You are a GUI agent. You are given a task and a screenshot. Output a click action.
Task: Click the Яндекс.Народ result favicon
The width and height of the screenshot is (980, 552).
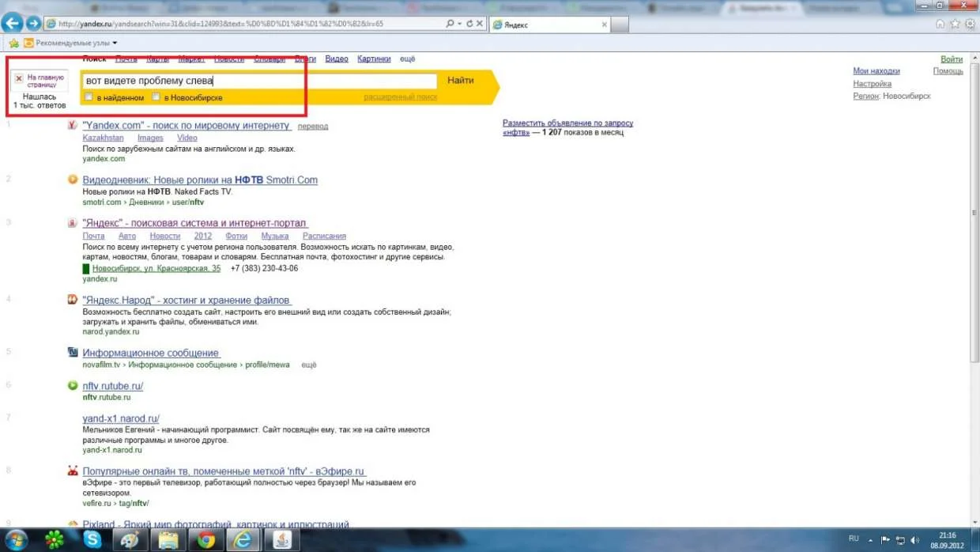click(72, 301)
